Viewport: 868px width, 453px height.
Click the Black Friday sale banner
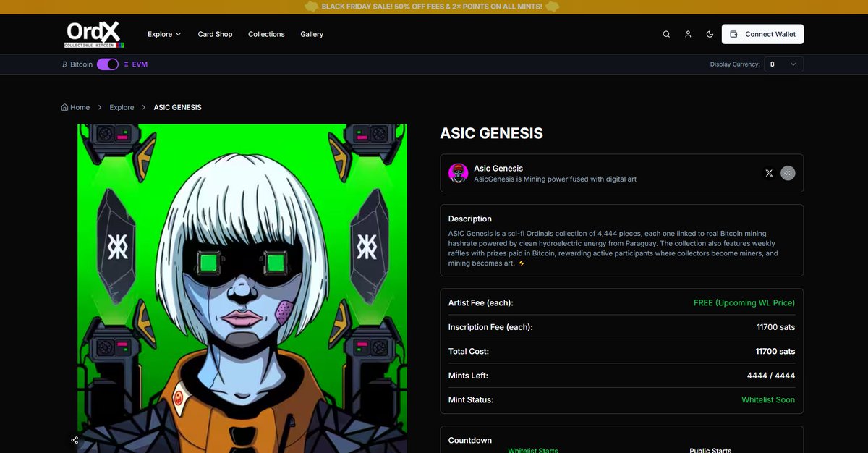coord(434,7)
